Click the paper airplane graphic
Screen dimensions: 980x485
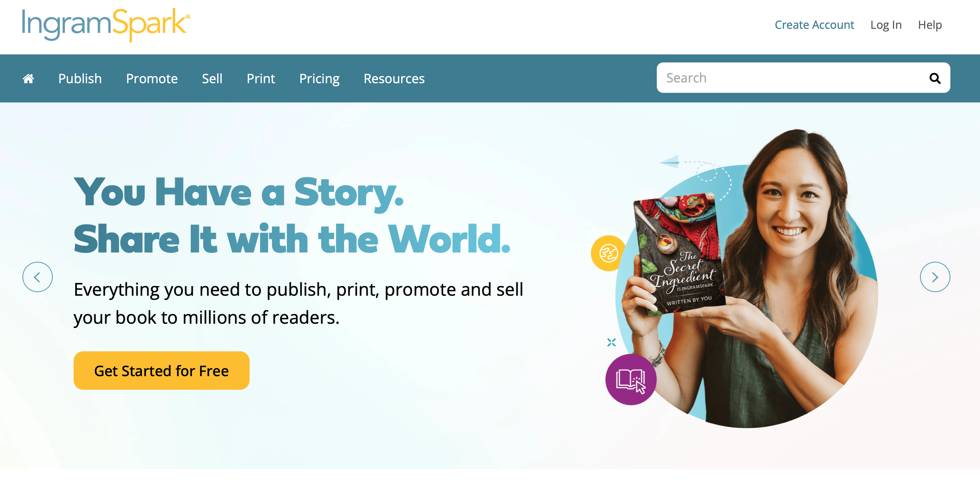tap(670, 162)
